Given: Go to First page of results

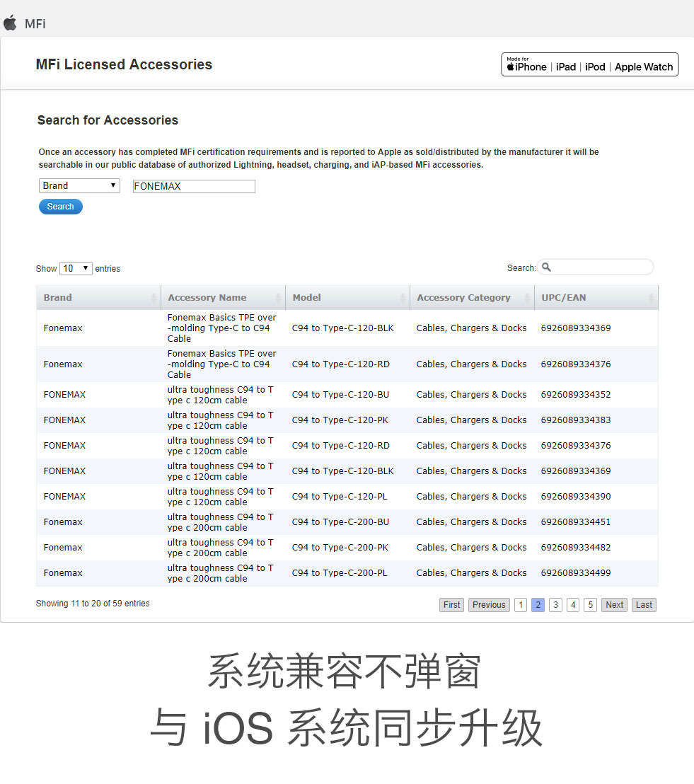Looking at the screenshot, I should pyautogui.click(x=451, y=605).
